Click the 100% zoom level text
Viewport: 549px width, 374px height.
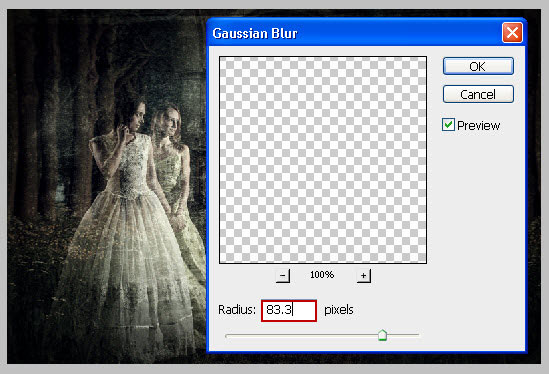click(x=322, y=275)
